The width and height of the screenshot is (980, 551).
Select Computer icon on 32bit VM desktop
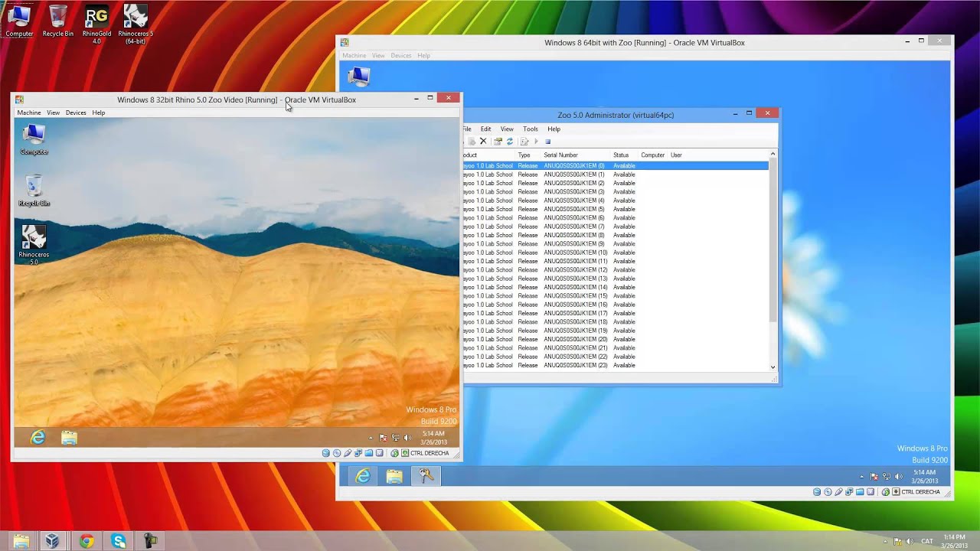point(34,139)
